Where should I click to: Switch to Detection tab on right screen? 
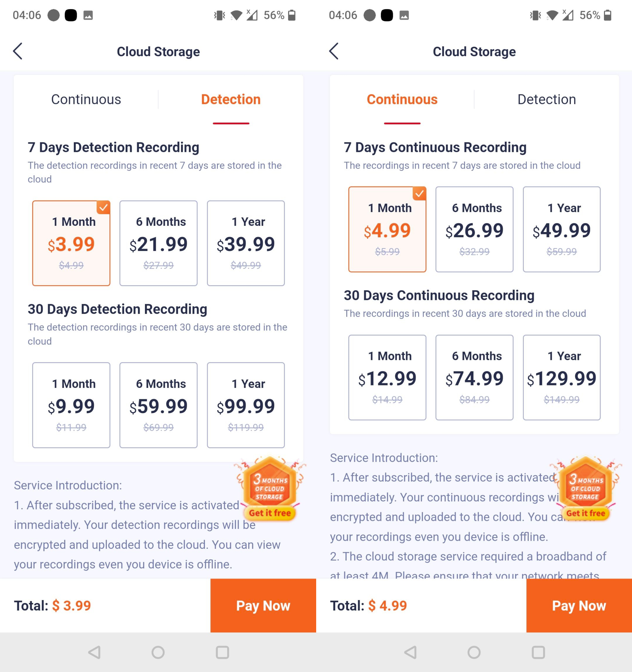pyautogui.click(x=546, y=100)
